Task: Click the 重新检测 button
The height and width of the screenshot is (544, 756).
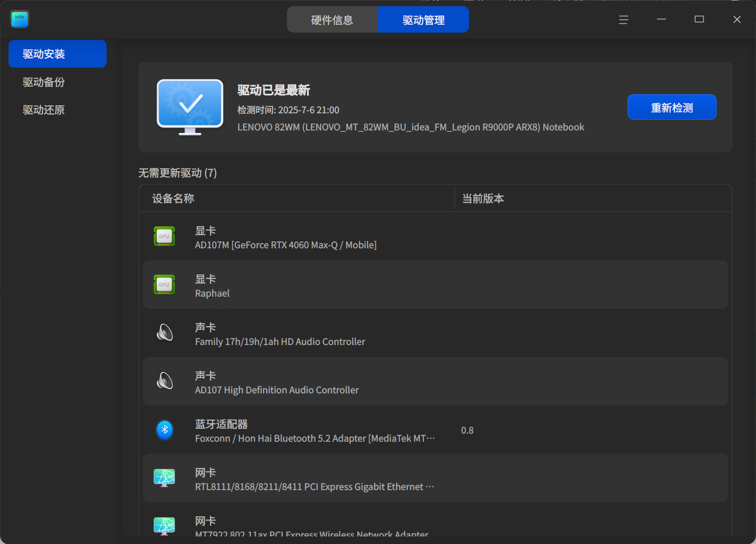Action: pos(672,107)
